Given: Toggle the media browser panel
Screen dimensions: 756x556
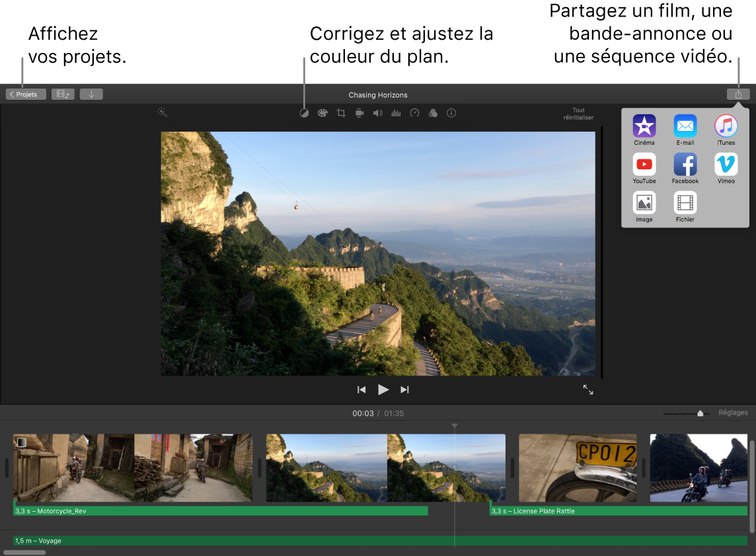Looking at the screenshot, I should tap(63, 93).
